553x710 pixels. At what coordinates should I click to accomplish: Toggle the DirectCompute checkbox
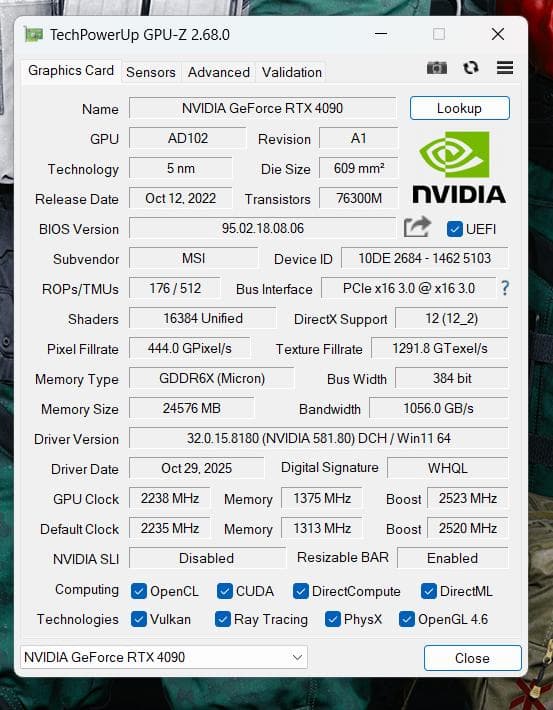coord(300,591)
